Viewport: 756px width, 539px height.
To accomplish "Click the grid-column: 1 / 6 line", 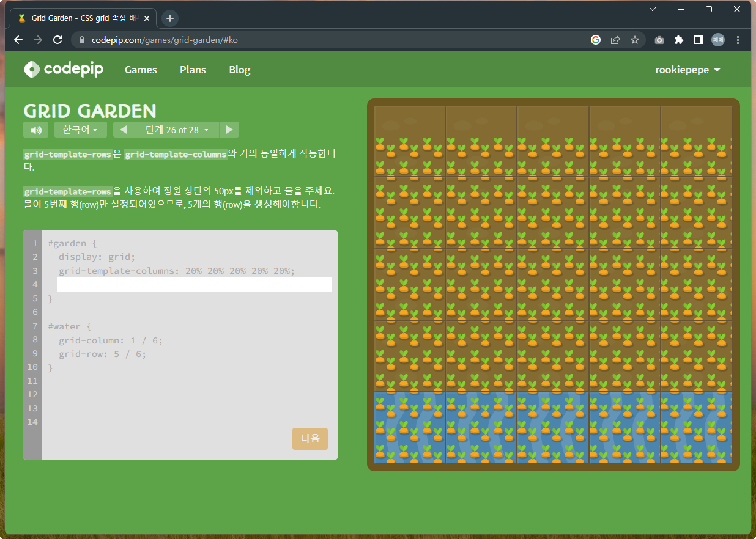I will pos(111,340).
